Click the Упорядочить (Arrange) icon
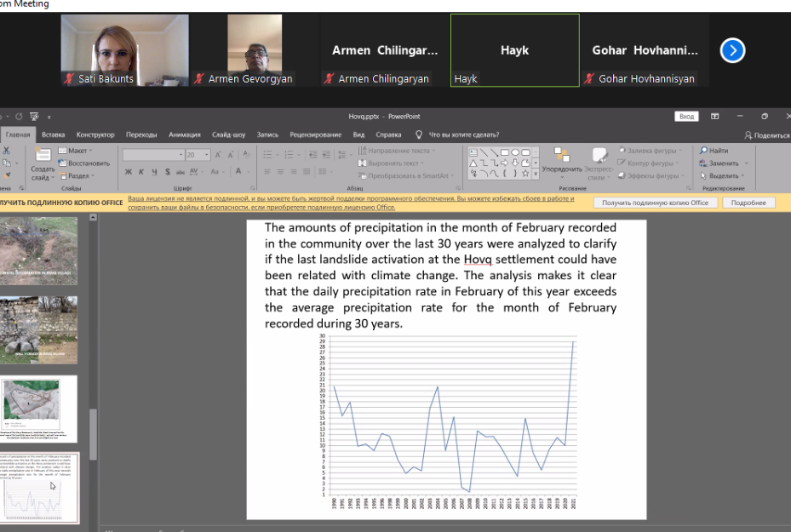 coord(561,155)
